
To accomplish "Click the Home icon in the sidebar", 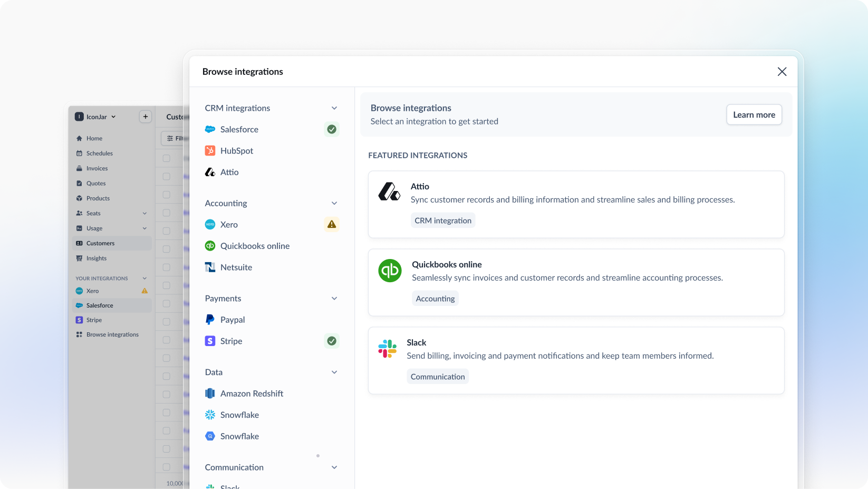I will click(x=79, y=138).
